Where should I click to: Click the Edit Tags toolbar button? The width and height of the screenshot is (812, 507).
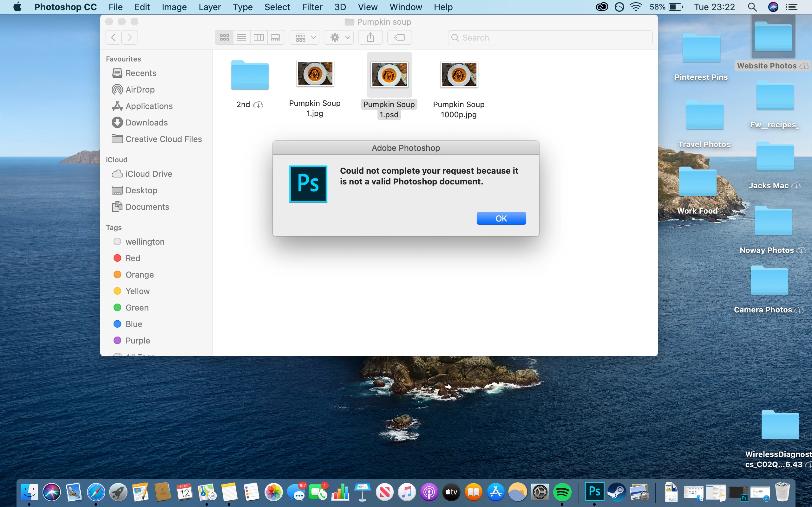point(399,37)
